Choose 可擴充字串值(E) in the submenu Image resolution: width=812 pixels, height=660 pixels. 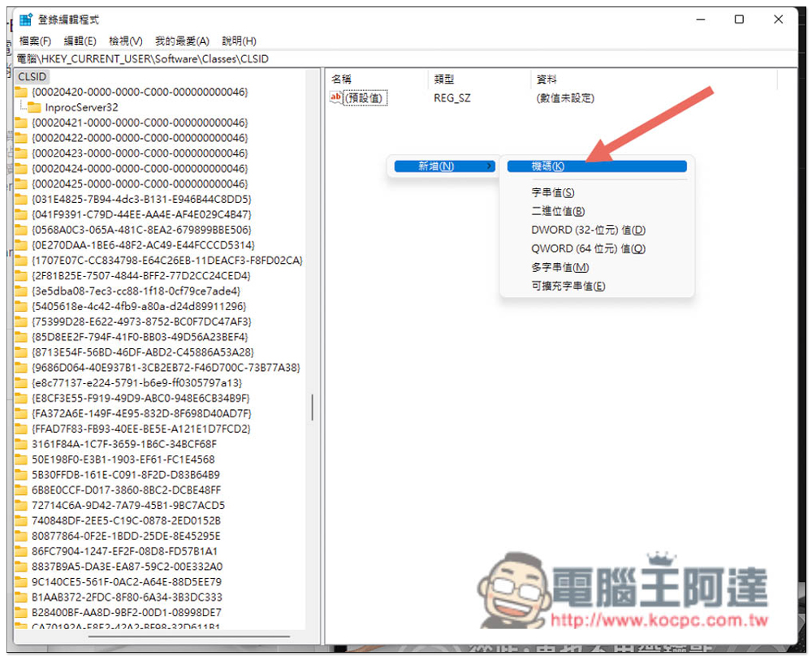(x=568, y=286)
